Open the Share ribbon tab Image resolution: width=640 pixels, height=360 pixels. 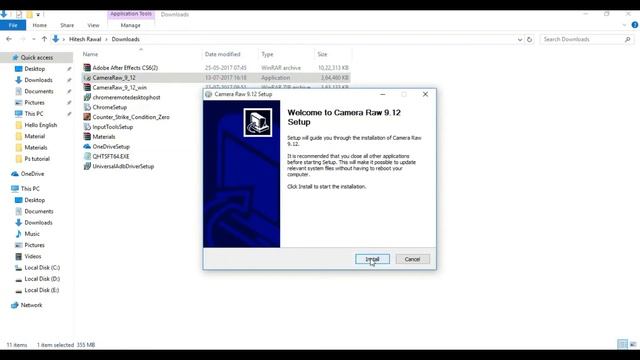pos(67,25)
